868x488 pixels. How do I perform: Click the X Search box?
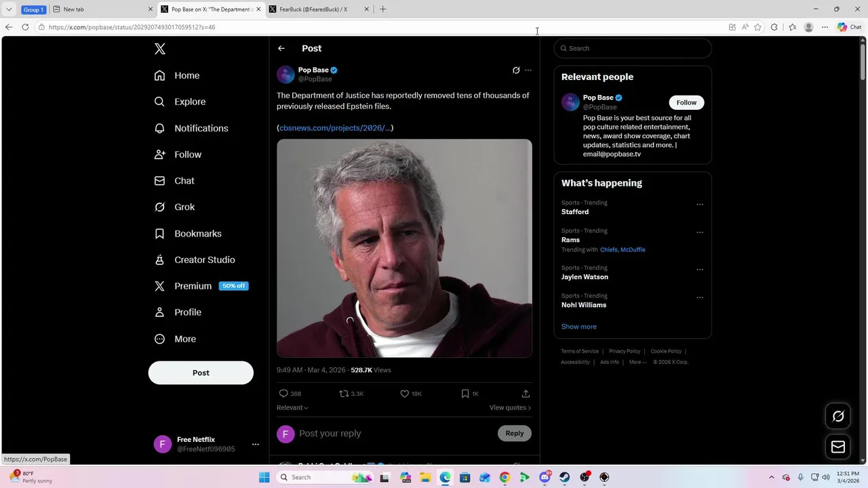pyautogui.click(x=633, y=48)
